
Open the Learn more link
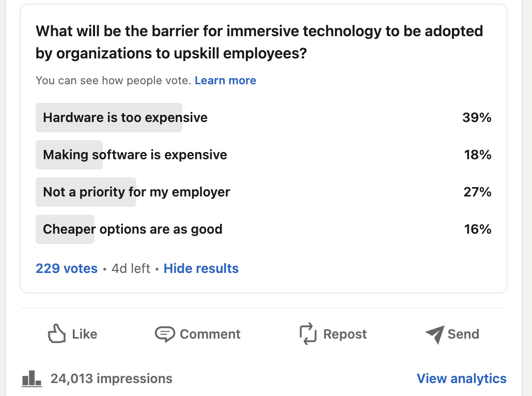coord(225,81)
